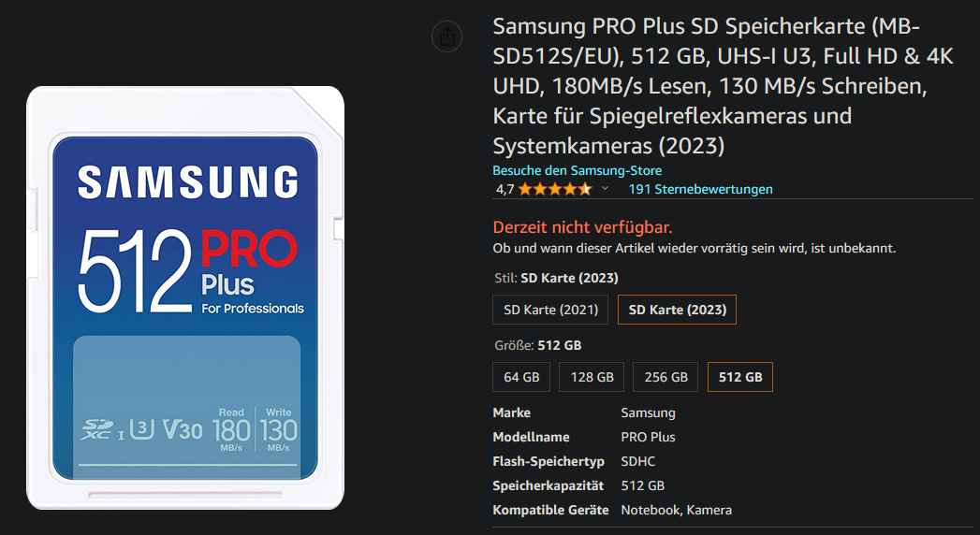Click the 4,7 rating number
This screenshot has width=980, height=535.
pos(505,189)
